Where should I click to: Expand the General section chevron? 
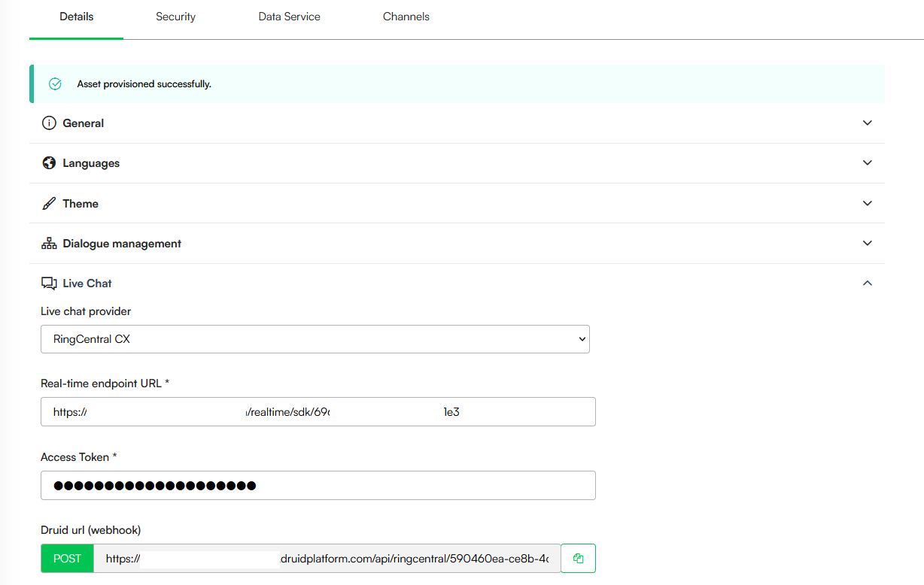(867, 123)
